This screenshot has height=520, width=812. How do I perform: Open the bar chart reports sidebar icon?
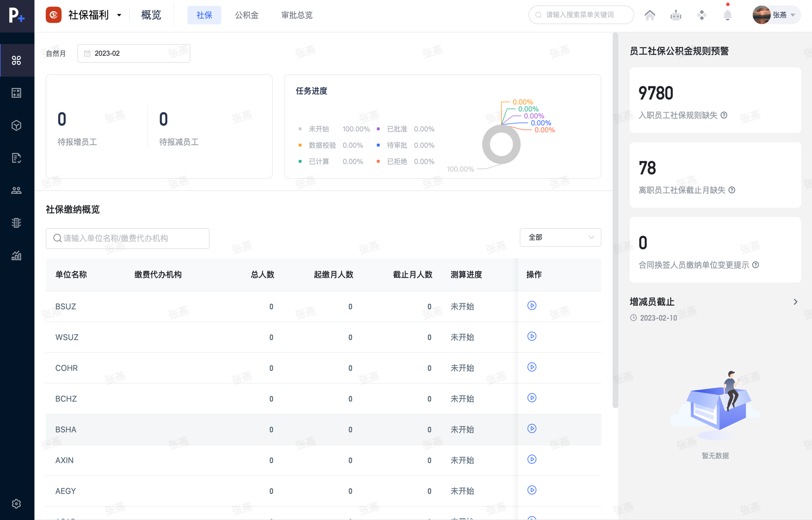[16, 256]
